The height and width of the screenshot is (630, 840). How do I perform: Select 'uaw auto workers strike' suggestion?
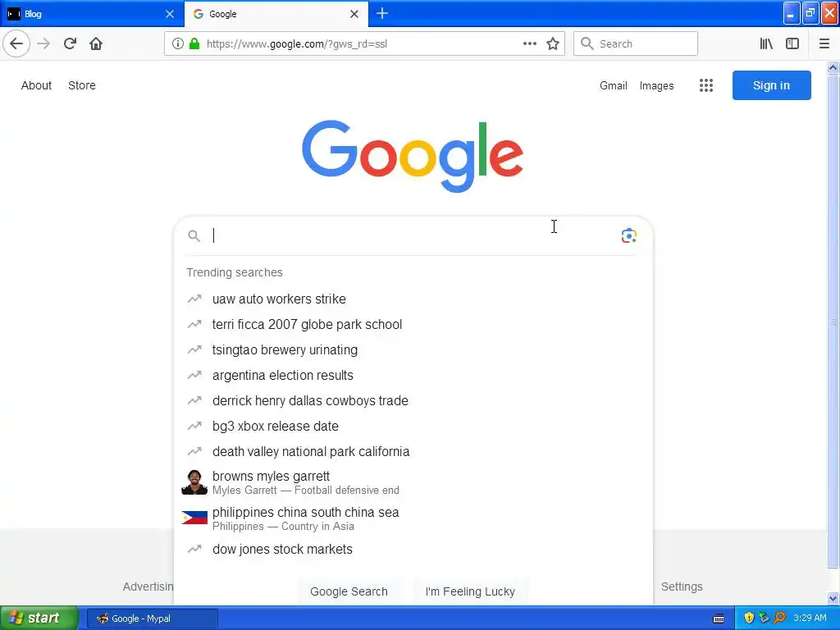[413, 299]
